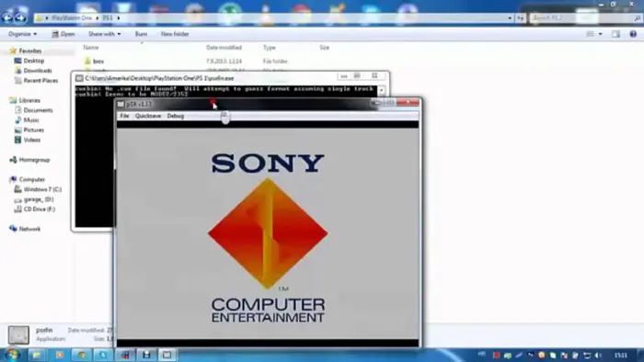Click the Explorer search field

click(x=584, y=18)
